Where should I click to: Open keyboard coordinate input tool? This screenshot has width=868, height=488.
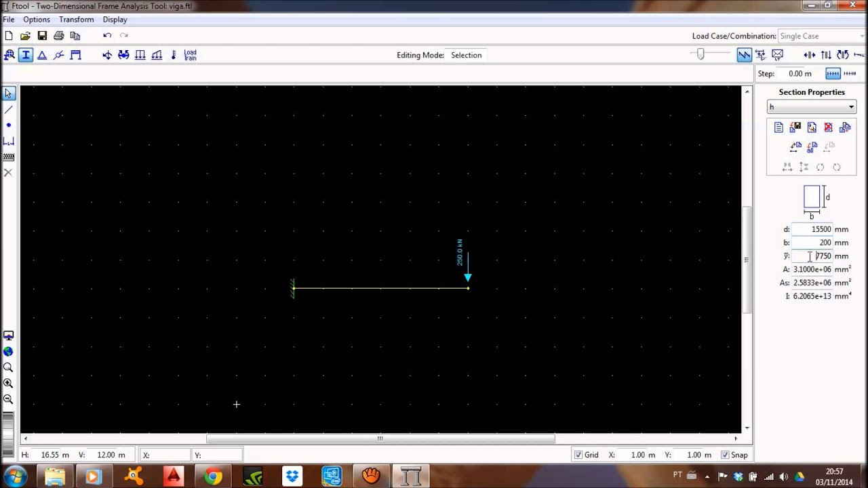9,157
